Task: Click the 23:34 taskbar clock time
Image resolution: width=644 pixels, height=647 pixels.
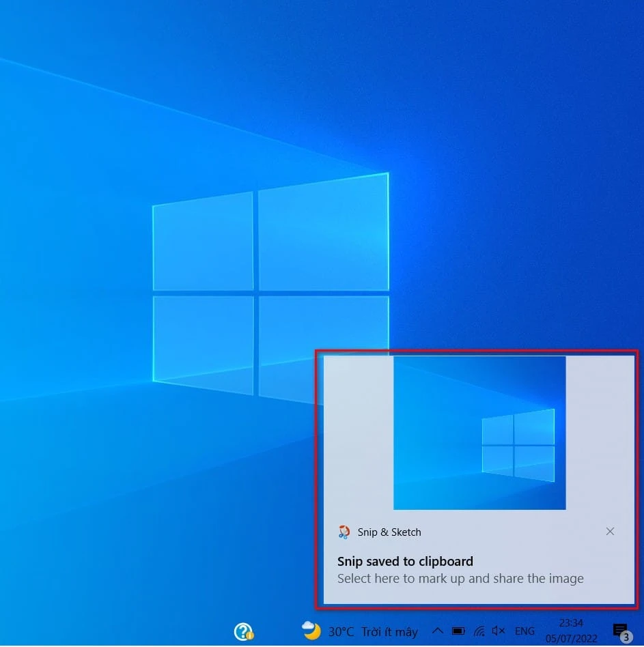Action: click(571, 623)
